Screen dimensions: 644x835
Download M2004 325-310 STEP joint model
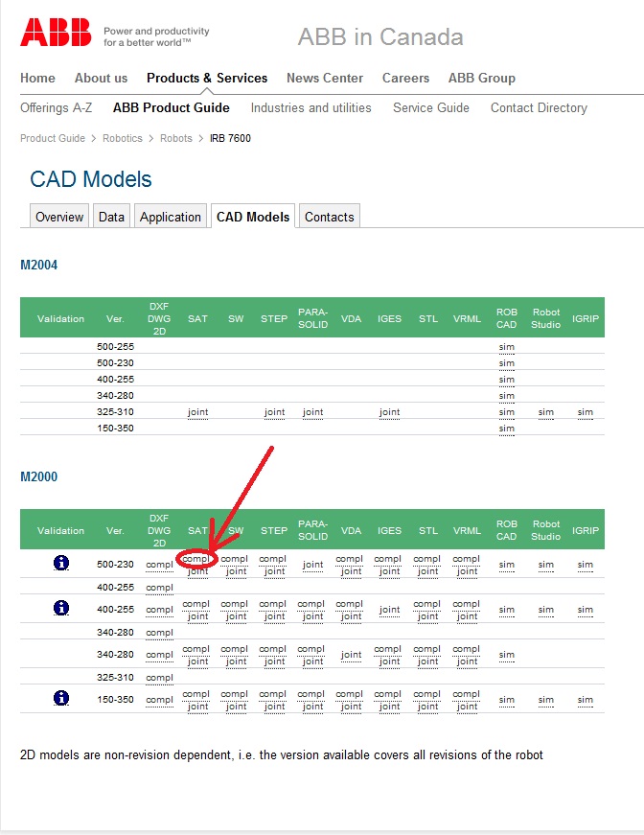point(275,412)
